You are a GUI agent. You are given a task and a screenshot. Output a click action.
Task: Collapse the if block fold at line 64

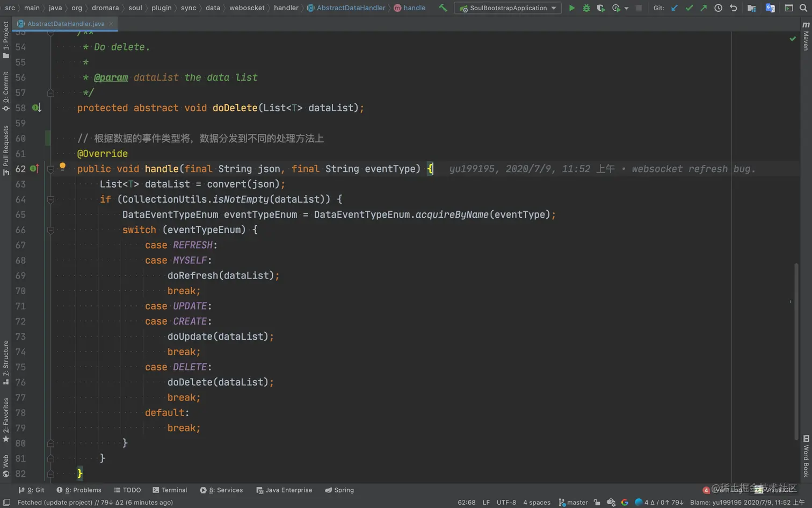tap(50, 199)
